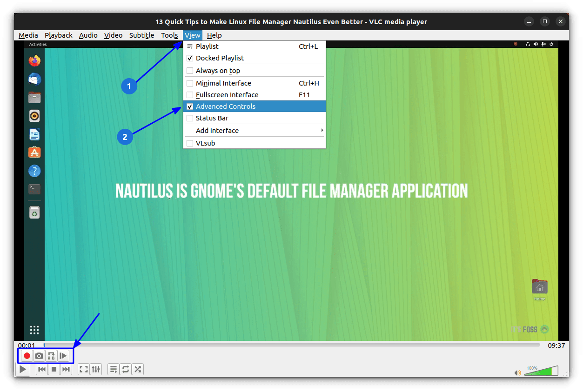Turn on the Status Bar checkbox
The image size is (583, 392).
190,118
